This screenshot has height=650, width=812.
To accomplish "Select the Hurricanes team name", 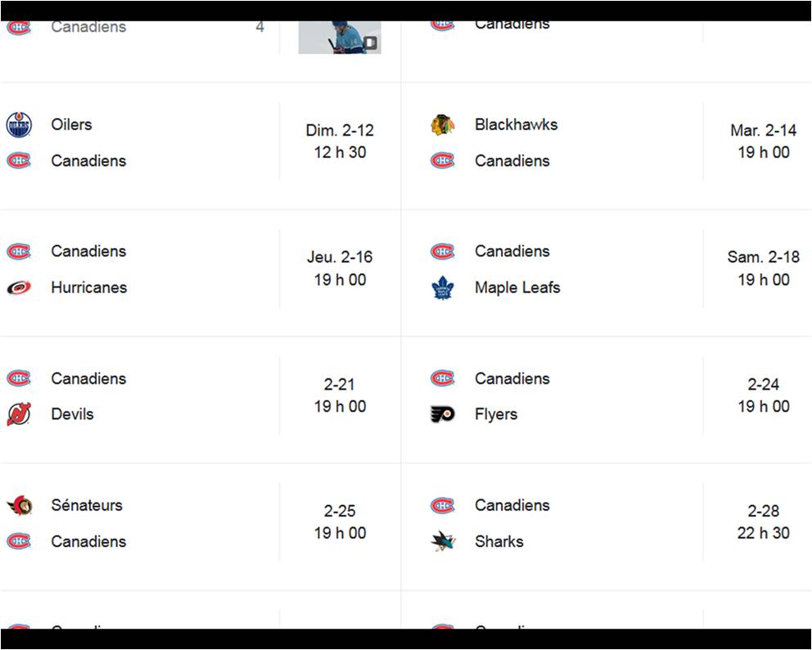I will [88, 287].
